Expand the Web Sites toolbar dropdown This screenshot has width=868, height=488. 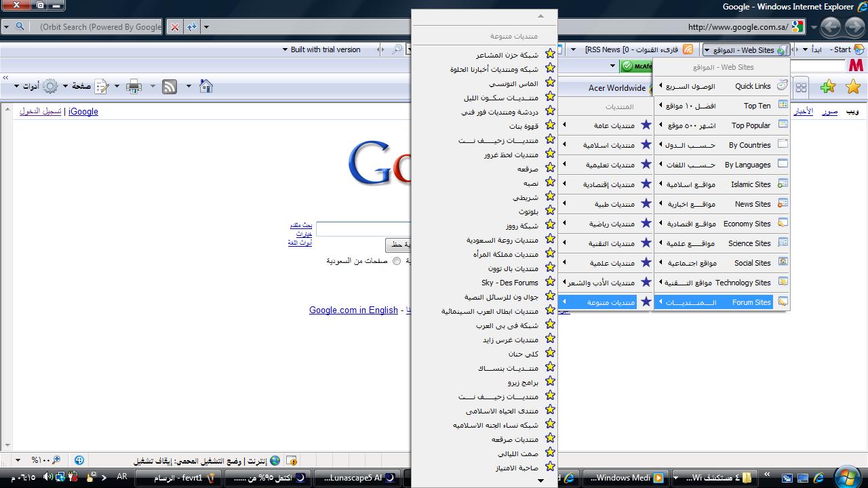707,49
